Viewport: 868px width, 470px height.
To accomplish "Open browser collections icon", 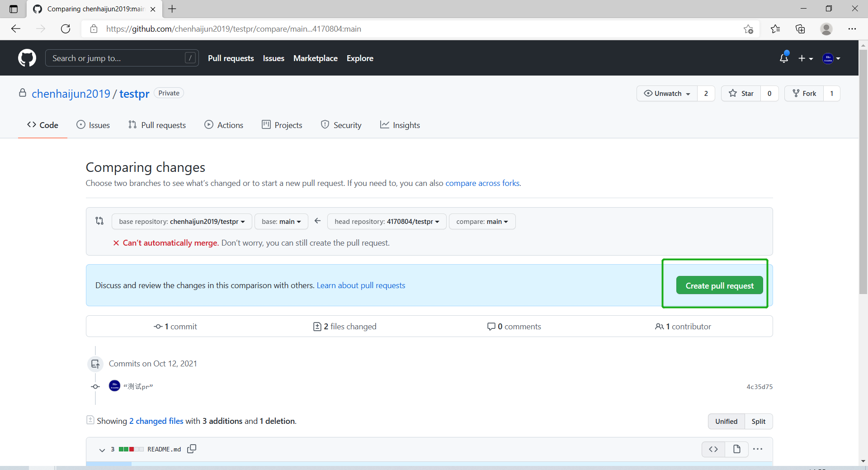I will pos(800,29).
